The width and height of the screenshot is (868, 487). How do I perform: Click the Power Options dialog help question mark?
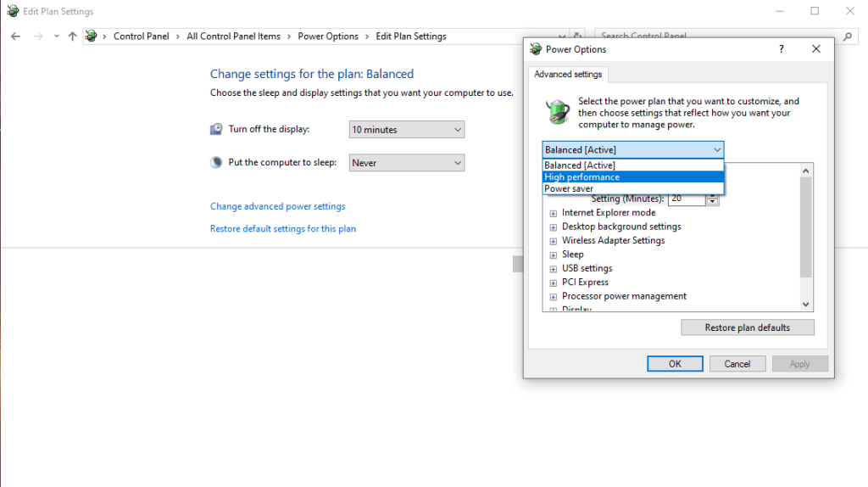coord(782,49)
